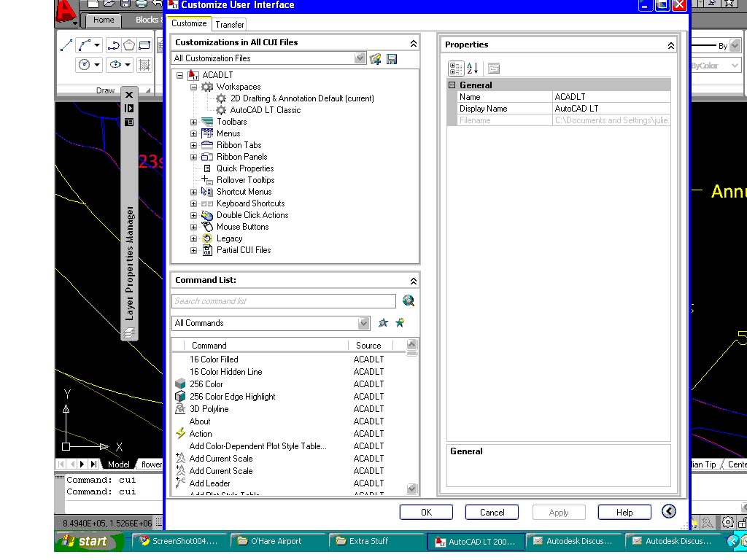Collapse the Workspaces tree node
747x560 pixels.
(193, 87)
